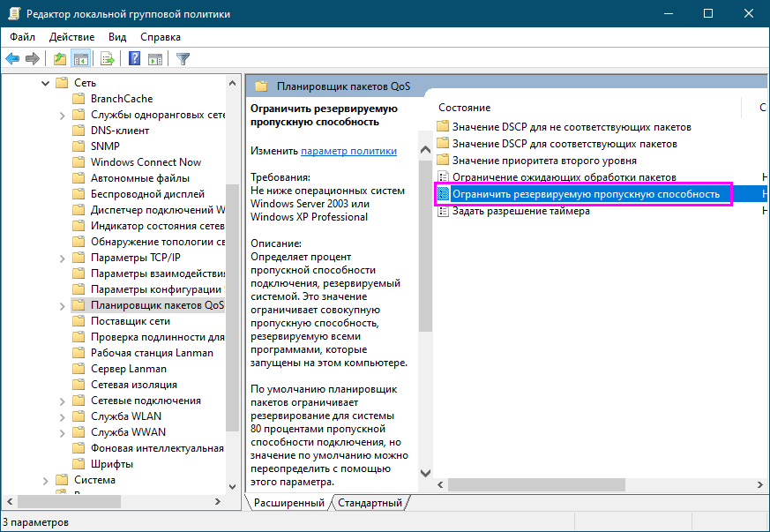Open the Справка menu
770x532 pixels.
tap(161, 37)
